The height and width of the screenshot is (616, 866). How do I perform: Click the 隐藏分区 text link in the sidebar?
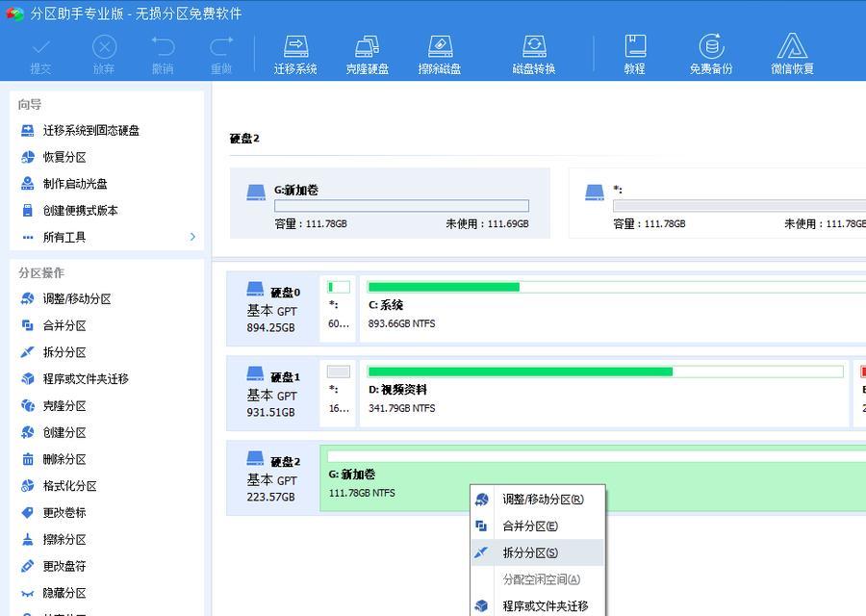click(x=64, y=593)
